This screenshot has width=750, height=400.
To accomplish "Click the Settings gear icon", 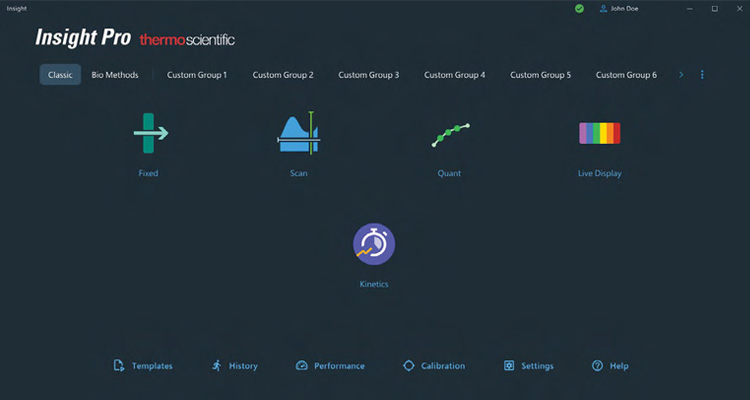I will (509, 366).
